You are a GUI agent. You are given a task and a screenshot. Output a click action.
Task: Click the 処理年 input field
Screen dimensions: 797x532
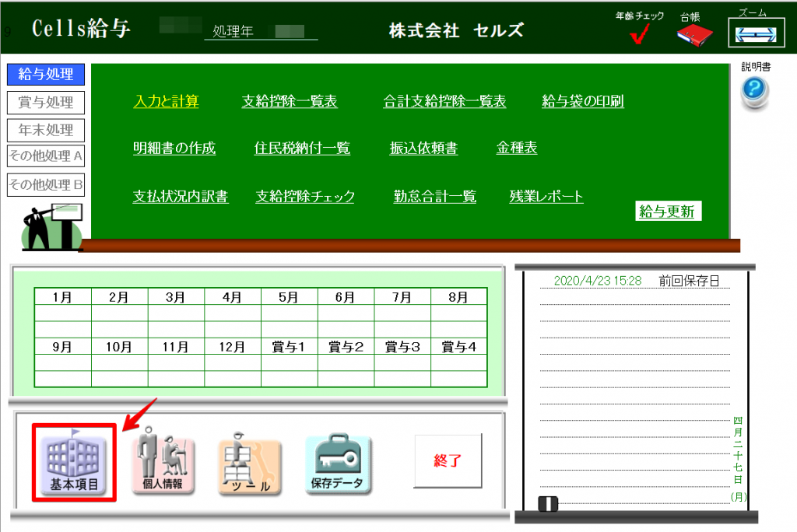coord(290,32)
